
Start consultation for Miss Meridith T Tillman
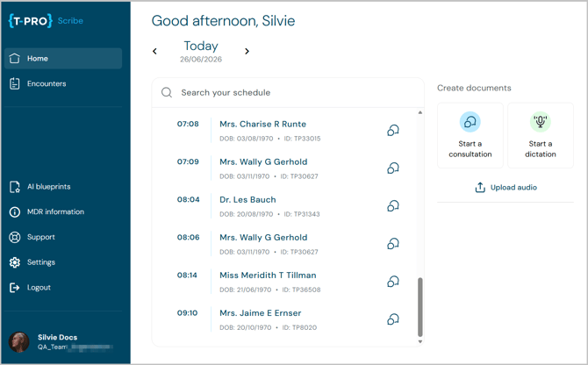tap(392, 282)
